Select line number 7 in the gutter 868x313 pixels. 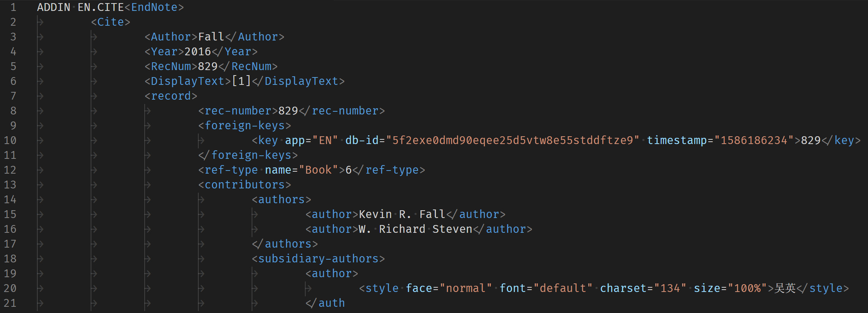[13, 96]
